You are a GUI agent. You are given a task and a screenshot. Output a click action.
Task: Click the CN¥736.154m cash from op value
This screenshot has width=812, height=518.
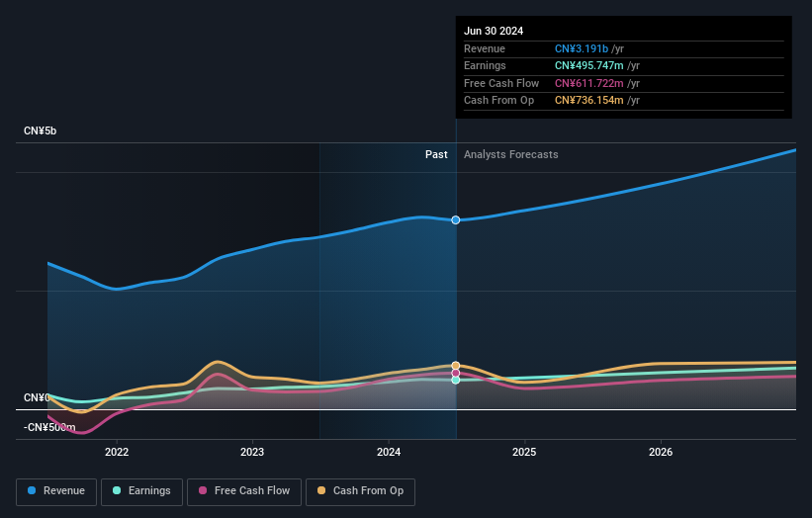588,101
